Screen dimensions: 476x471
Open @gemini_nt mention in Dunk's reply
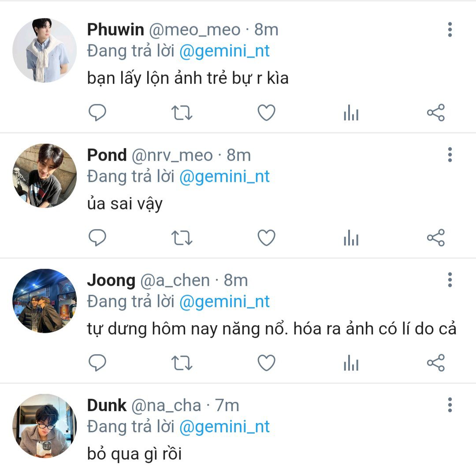(x=224, y=427)
